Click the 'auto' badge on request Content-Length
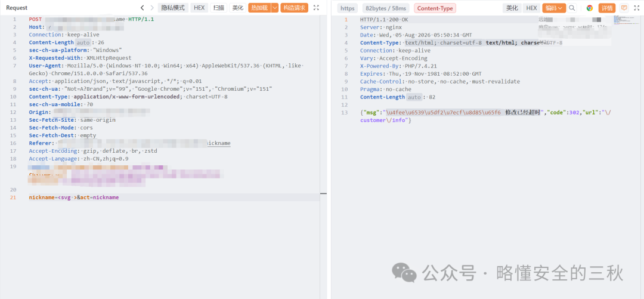The height and width of the screenshot is (299, 644). pyautogui.click(x=83, y=42)
